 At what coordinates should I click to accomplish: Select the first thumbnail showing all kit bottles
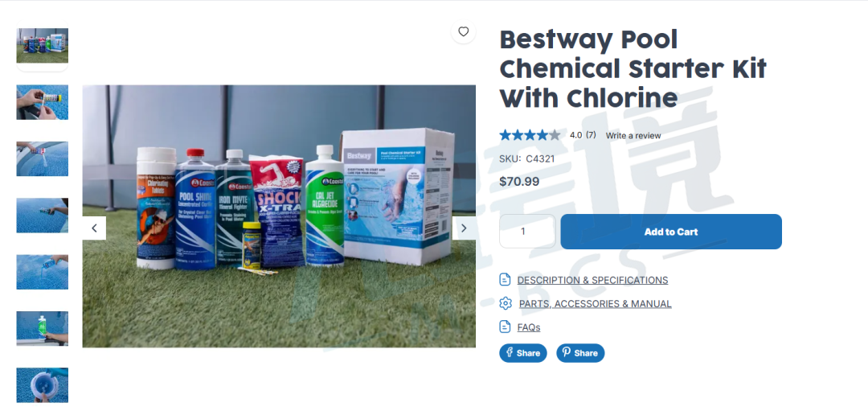click(42, 45)
